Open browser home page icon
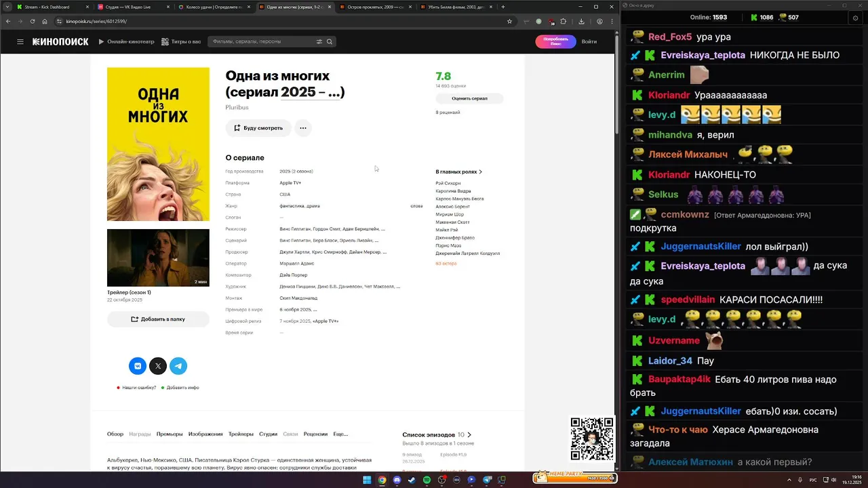 click(x=45, y=21)
